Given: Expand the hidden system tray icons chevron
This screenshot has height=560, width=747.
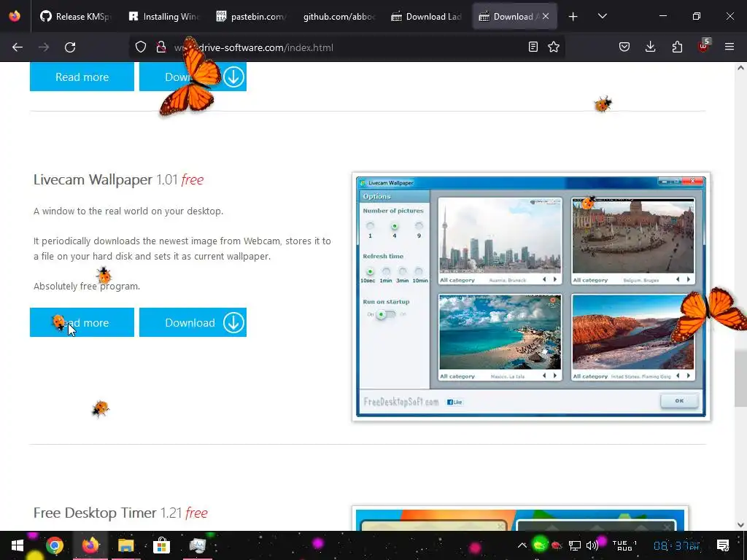Looking at the screenshot, I should pyautogui.click(x=522, y=545).
